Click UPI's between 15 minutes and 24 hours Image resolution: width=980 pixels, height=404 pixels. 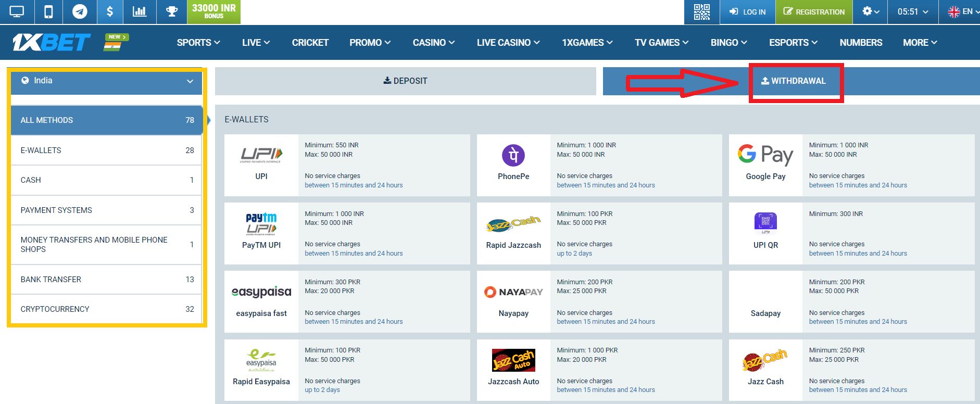pyautogui.click(x=354, y=185)
